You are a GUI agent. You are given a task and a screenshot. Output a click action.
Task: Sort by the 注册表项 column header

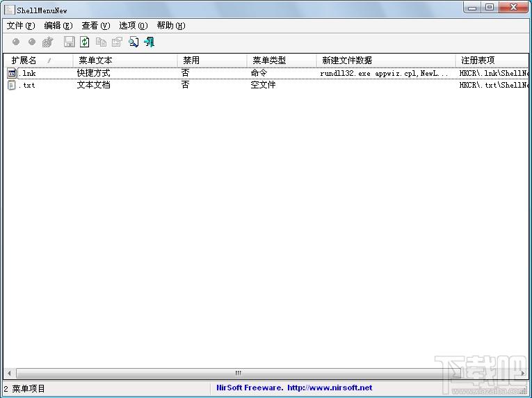point(492,61)
